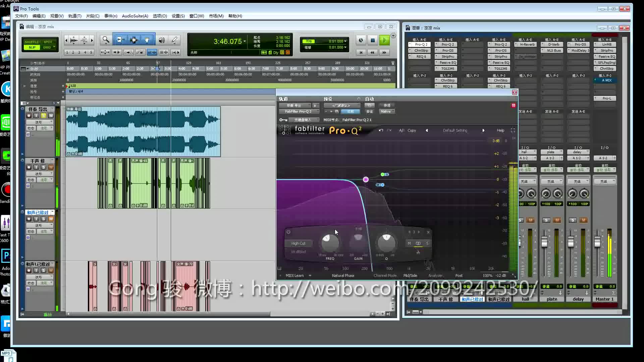
Task: Fast forward in transport controls
Action: 384,52
